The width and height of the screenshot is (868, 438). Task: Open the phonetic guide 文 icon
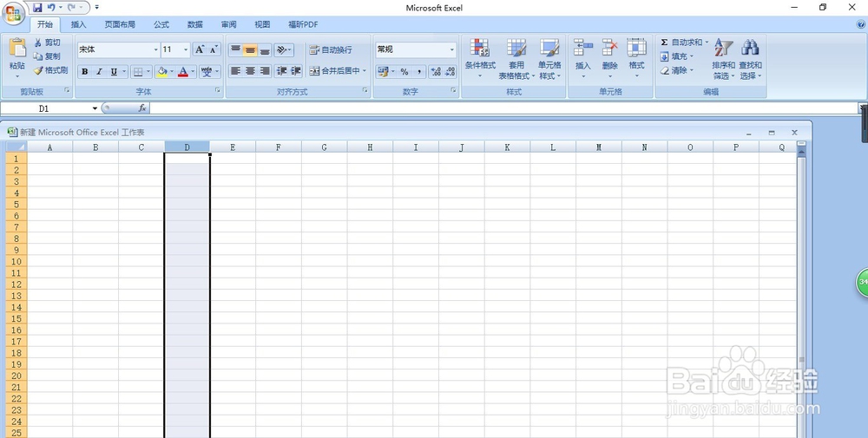coord(207,71)
